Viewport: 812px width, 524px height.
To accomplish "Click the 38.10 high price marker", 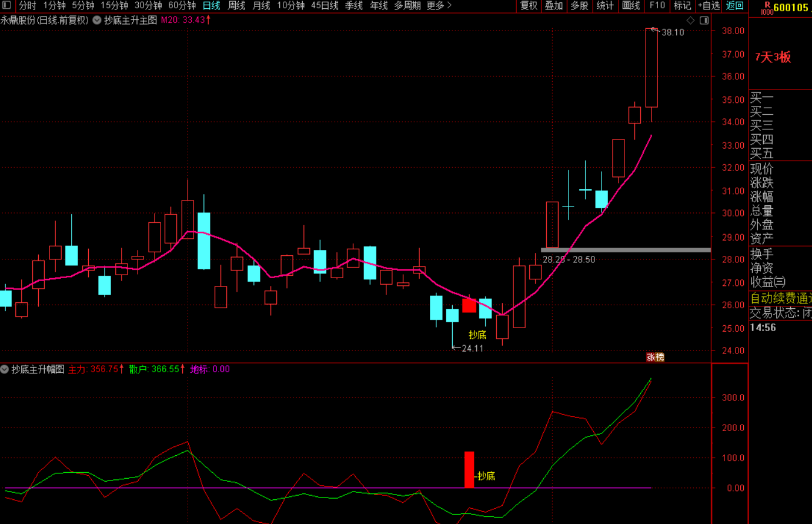I will point(672,32).
